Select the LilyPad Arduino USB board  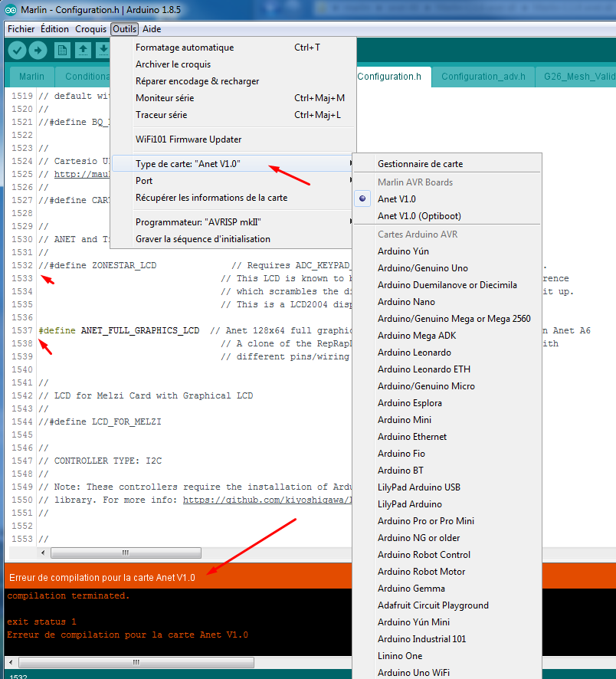pyautogui.click(x=447, y=487)
